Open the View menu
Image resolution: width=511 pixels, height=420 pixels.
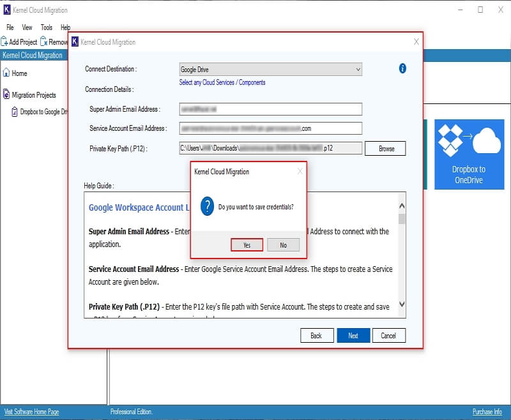(27, 27)
